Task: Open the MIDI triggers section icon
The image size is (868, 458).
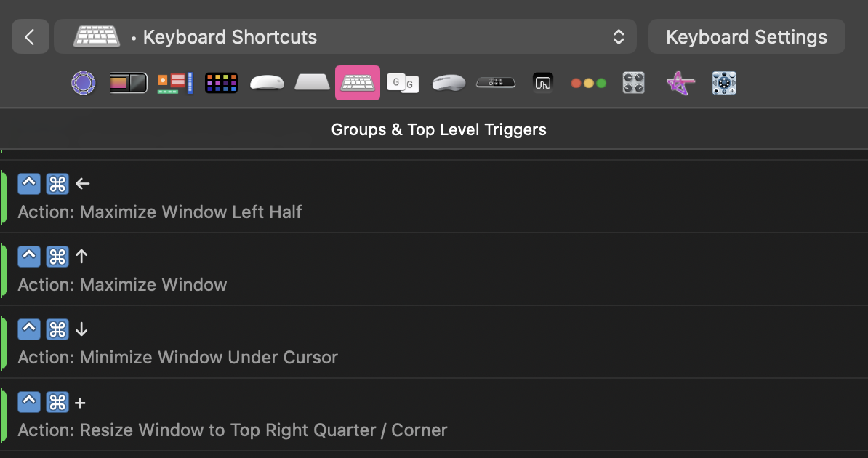Action: click(x=633, y=83)
